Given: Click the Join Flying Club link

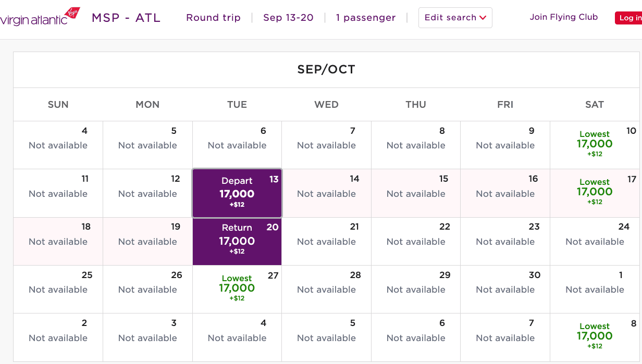Looking at the screenshot, I should point(563,17).
